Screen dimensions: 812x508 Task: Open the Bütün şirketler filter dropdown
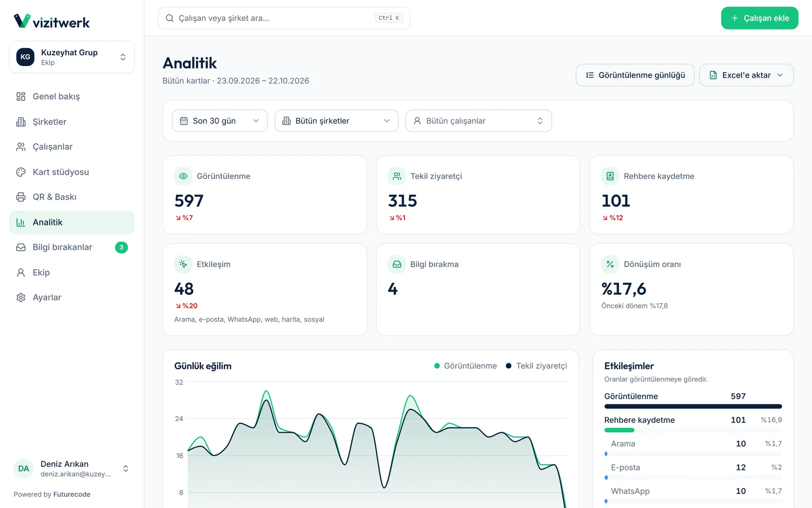point(336,121)
